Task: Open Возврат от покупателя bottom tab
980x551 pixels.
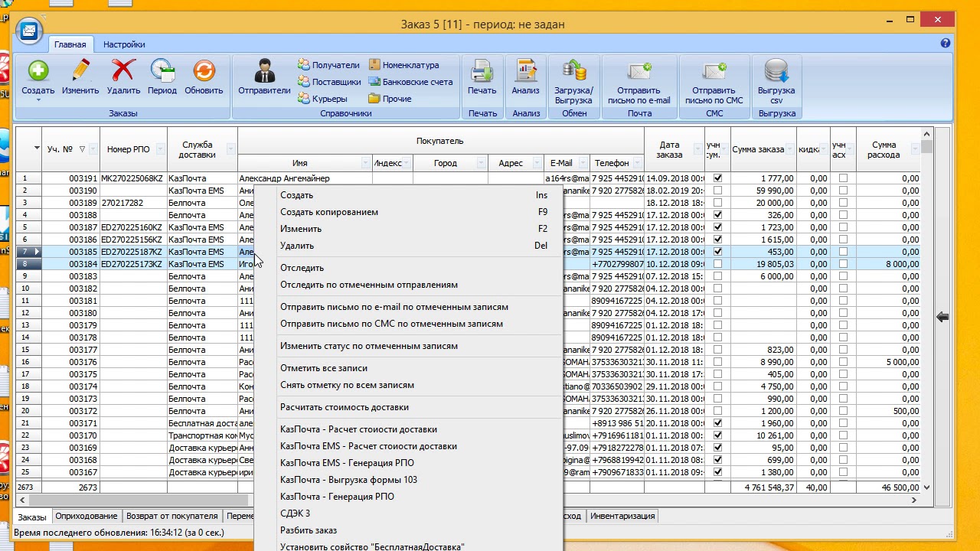Action: 172,516
